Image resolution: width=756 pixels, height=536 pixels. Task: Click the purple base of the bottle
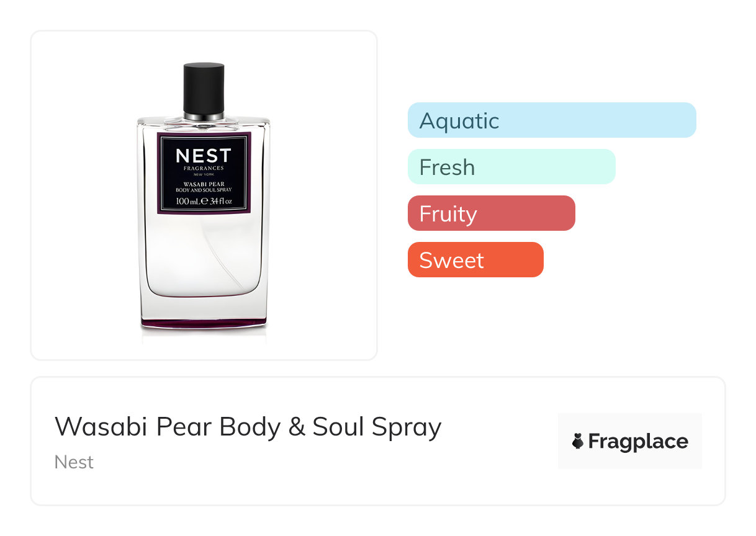[x=204, y=322]
